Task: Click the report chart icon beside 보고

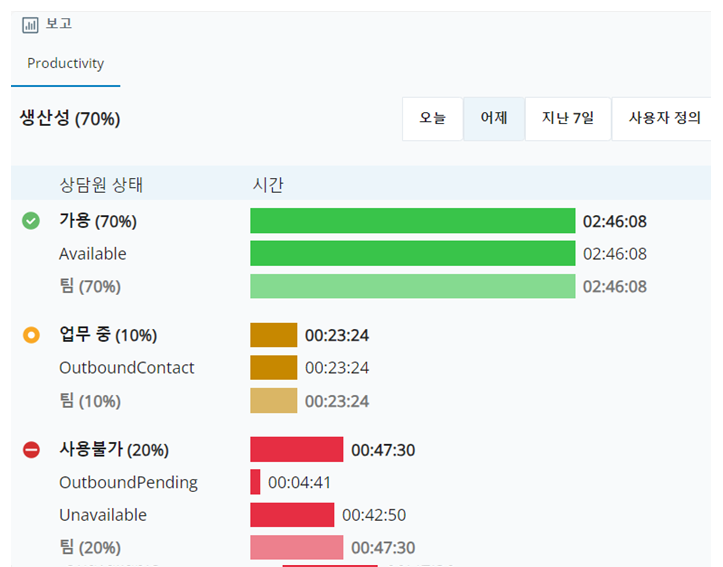Action: (x=30, y=25)
